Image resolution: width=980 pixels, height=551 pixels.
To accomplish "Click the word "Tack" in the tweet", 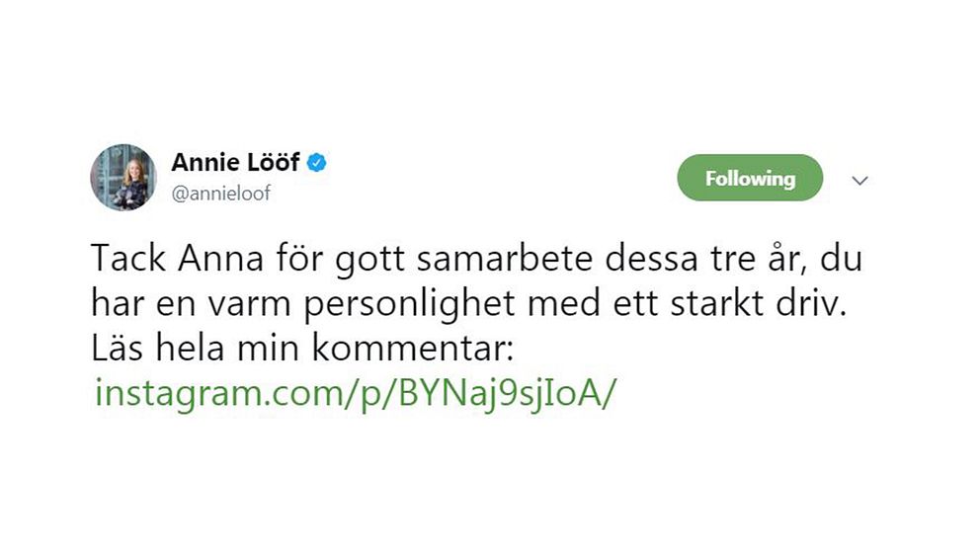I will [x=128, y=258].
